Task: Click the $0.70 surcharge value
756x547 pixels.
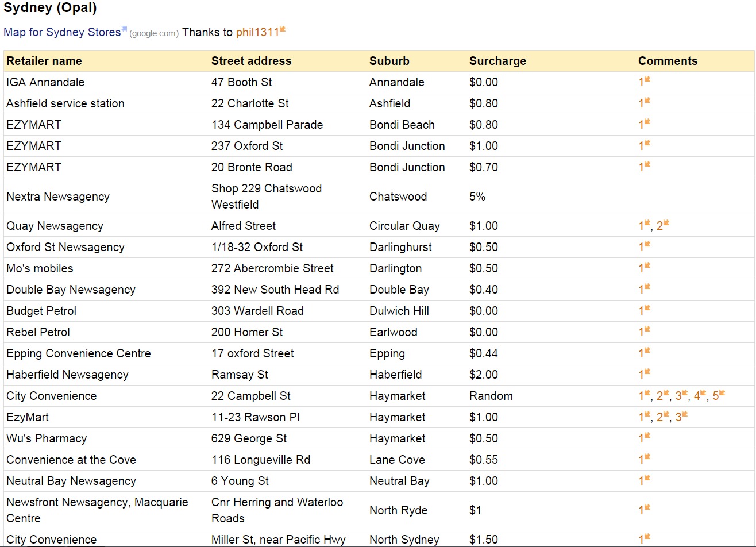Action: point(484,167)
